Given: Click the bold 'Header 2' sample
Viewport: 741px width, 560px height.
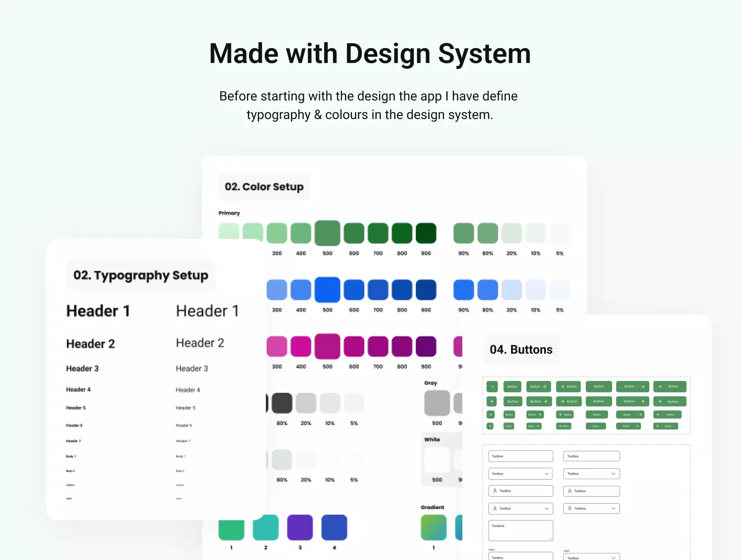Looking at the screenshot, I should [x=91, y=344].
